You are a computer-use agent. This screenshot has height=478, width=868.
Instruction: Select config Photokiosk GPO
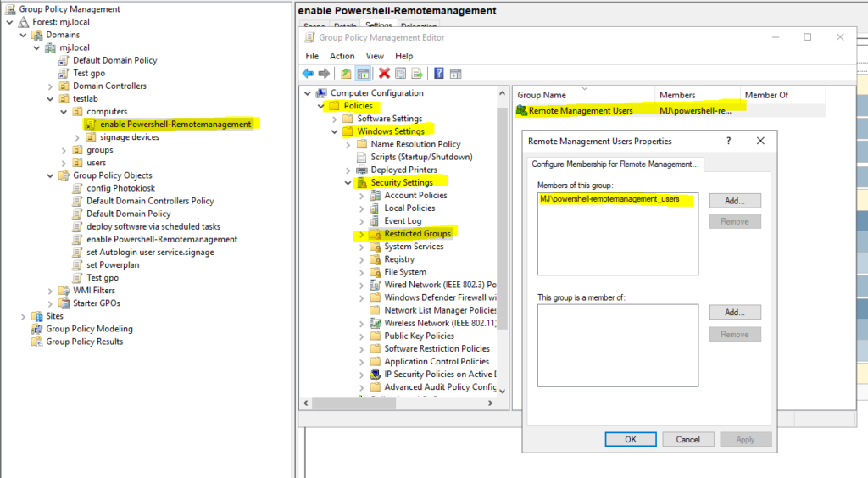tap(120, 188)
